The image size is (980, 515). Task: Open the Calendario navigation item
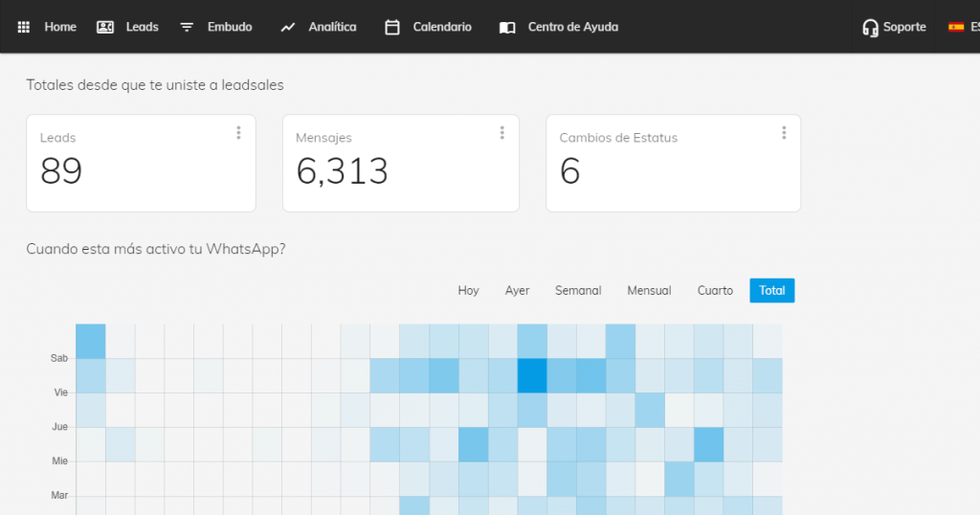click(x=442, y=27)
